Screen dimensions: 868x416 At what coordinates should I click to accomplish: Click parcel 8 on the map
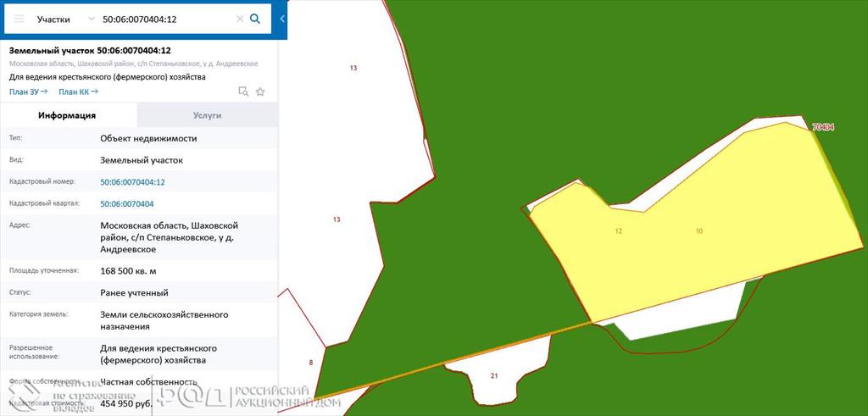tap(310, 363)
